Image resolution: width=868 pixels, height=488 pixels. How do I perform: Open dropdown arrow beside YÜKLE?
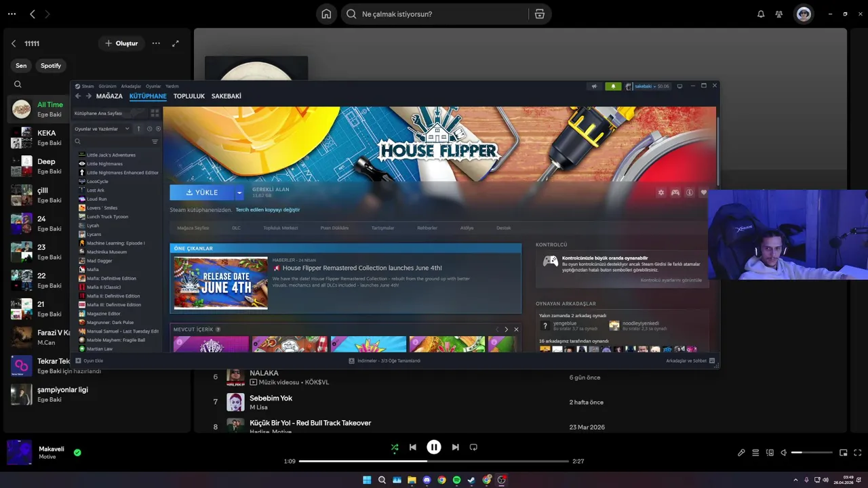239,192
